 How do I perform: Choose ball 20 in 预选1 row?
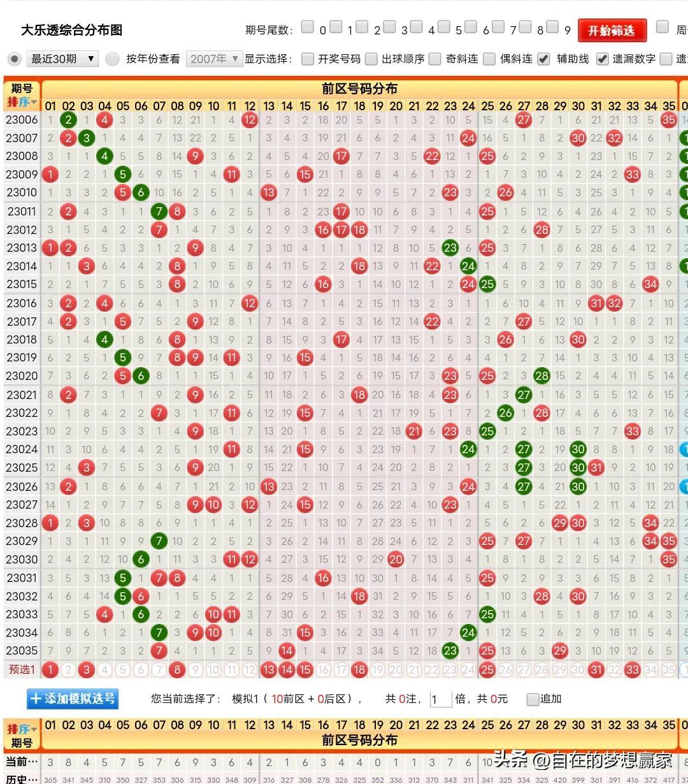click(396, 670)
